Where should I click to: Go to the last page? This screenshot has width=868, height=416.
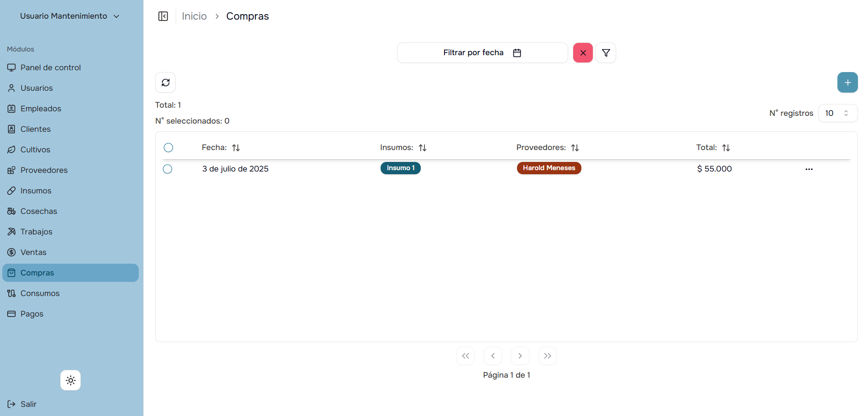548,356
